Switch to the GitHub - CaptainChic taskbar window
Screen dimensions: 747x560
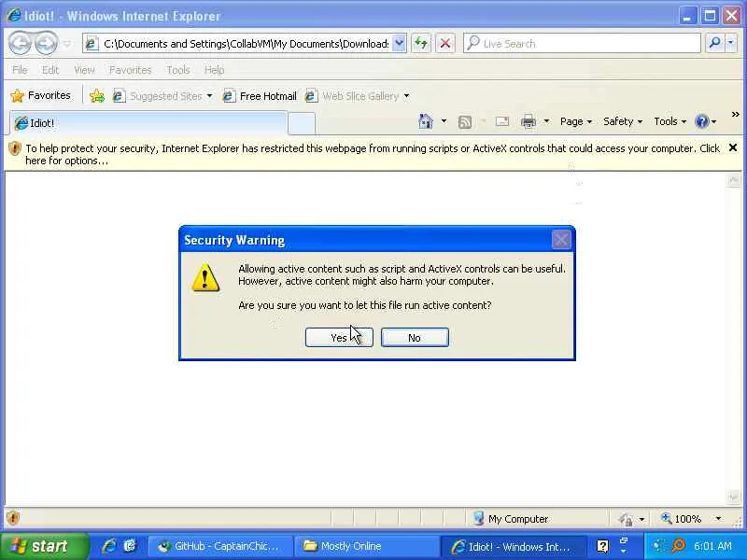220,546
